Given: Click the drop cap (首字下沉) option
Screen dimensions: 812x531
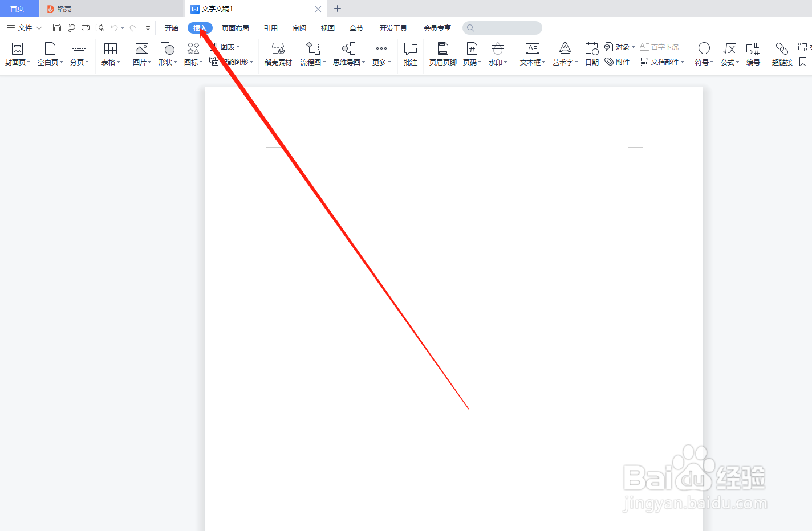Looking at the screenshot, I should 659,47.
